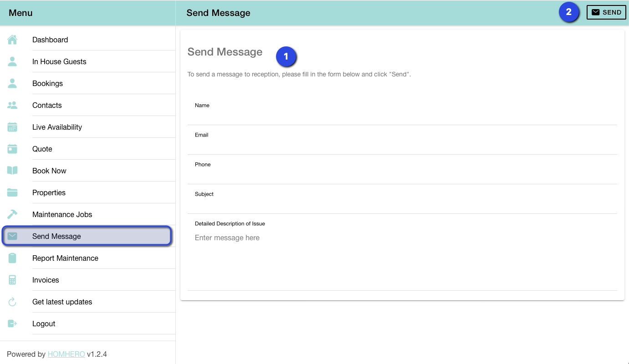This screenshot has height=364, width=629.
Task: Open the Bookings menu item
Action: coord(47,83)
